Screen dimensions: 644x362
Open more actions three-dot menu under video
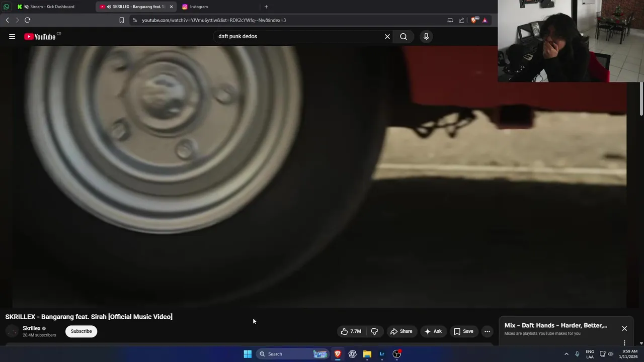pyautogui.click(x=487, y=331)
